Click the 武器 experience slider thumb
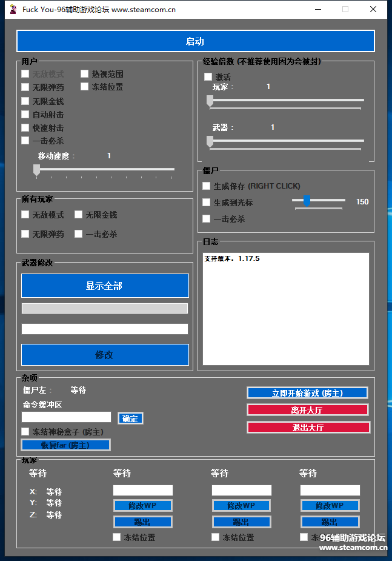The height and width of the screenshot is (561, 392). pyautogui.click(x=210, y=141)
